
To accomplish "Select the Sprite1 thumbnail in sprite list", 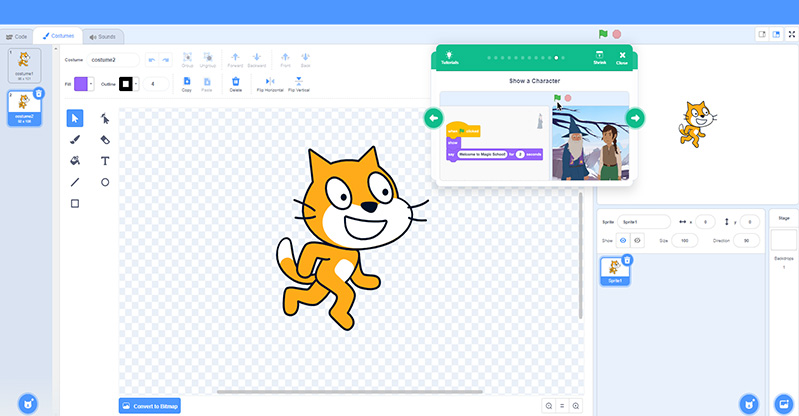I will point(615,271).
